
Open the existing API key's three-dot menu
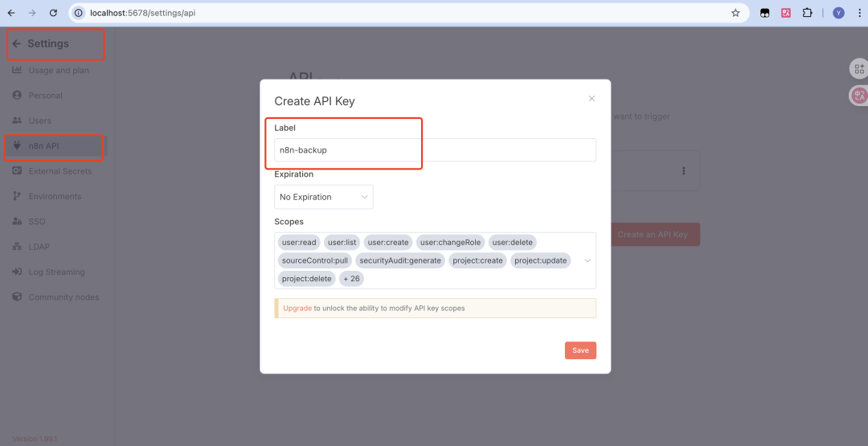(684, 171)
